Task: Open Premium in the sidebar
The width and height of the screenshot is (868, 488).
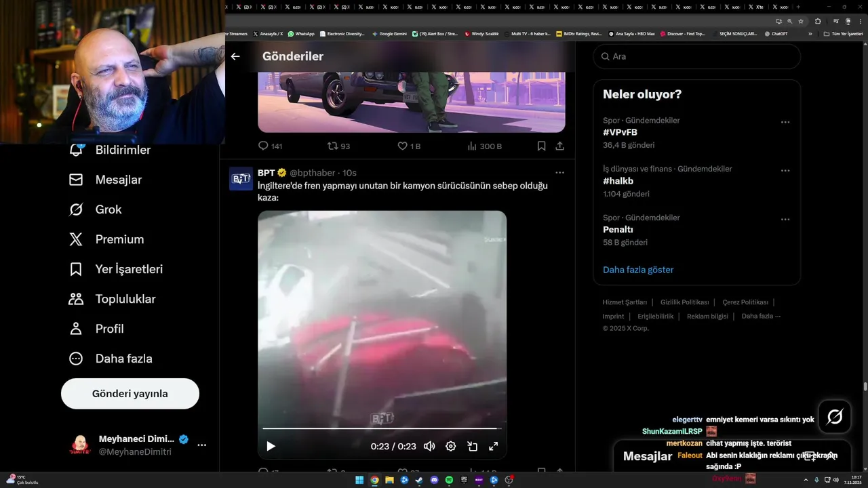Action: 107,239
